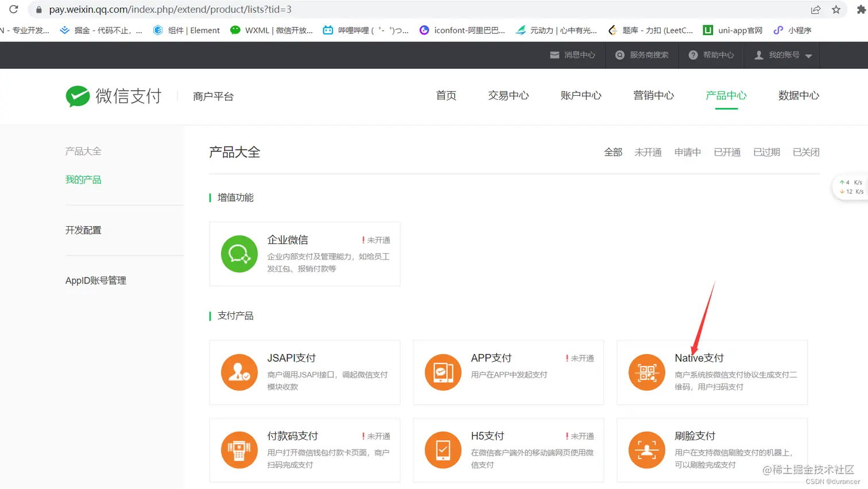The width and height of the screenshot is (868, 489).
Task: Open the 小程序 bookmark
Action: tap(793, 30)
